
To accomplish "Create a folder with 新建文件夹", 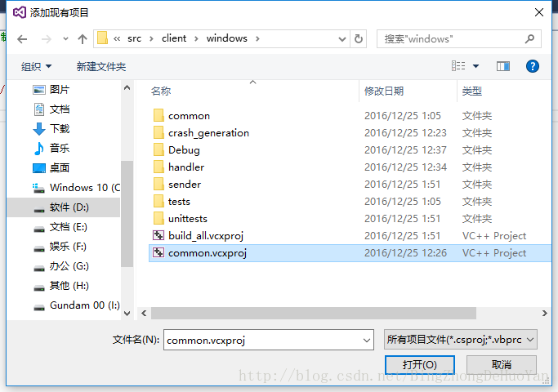I will tap(101, 66).
